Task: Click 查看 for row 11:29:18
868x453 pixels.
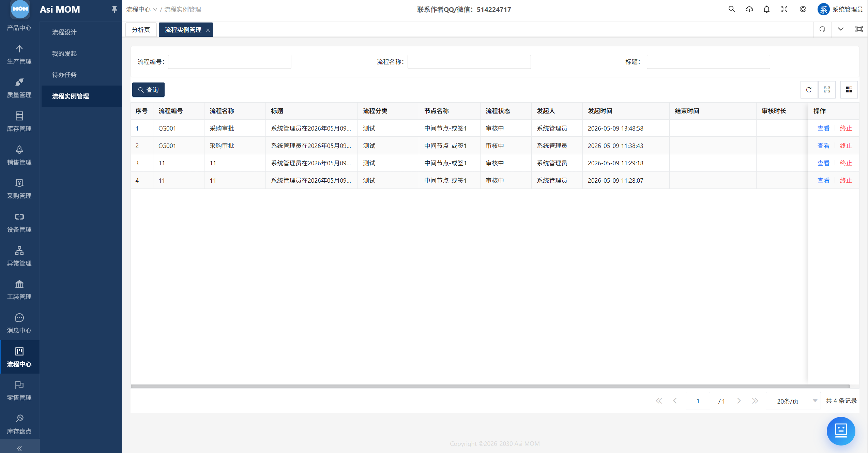Action: click(x=823, y=163)
